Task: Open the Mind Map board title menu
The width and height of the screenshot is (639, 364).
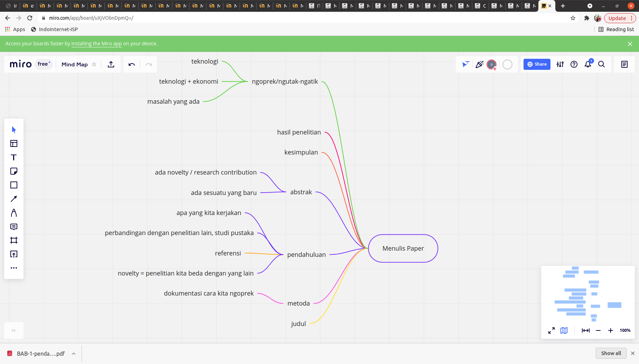Action: click(75, 64)
